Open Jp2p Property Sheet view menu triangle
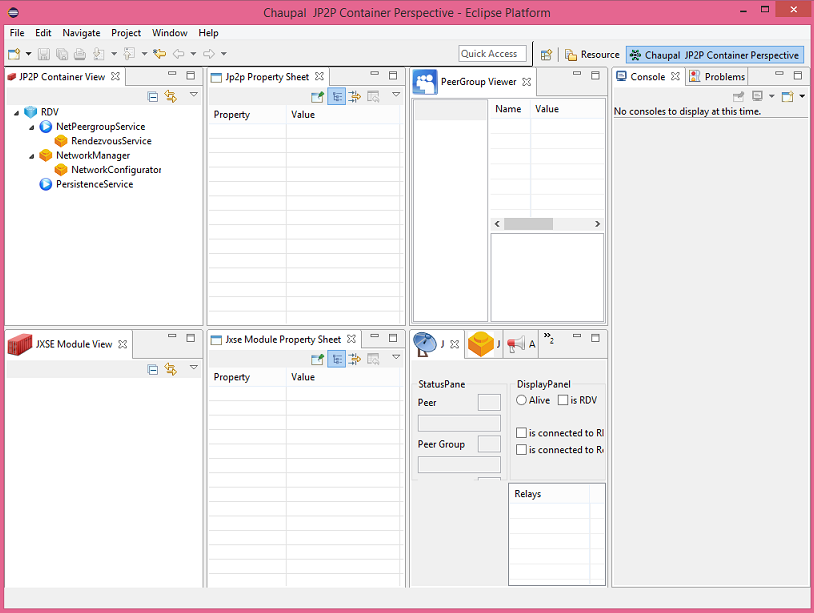This screenshot has height=613, width=814. coord(396,94)
